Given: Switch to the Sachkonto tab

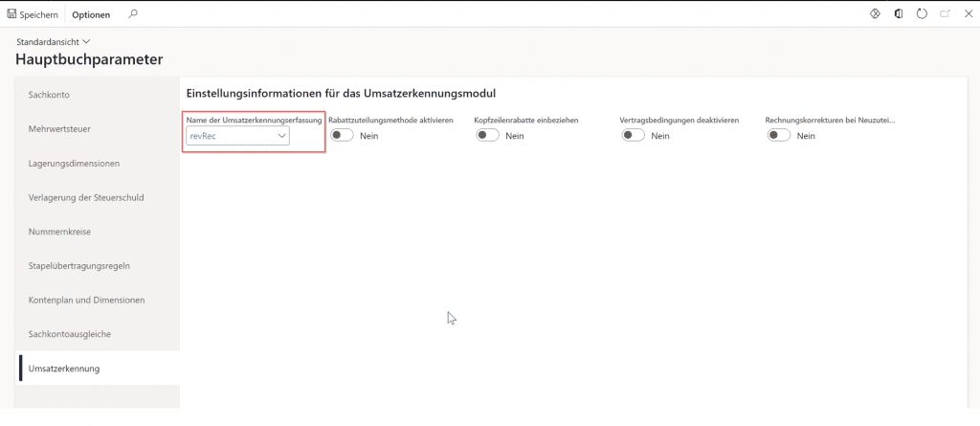Looking at the screenshot, I should (49, 94).
